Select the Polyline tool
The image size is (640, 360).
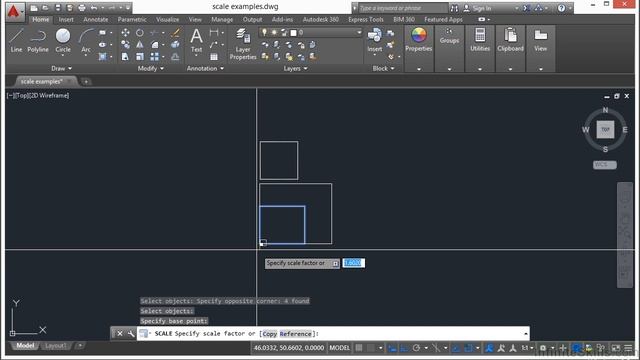[38, 40]
